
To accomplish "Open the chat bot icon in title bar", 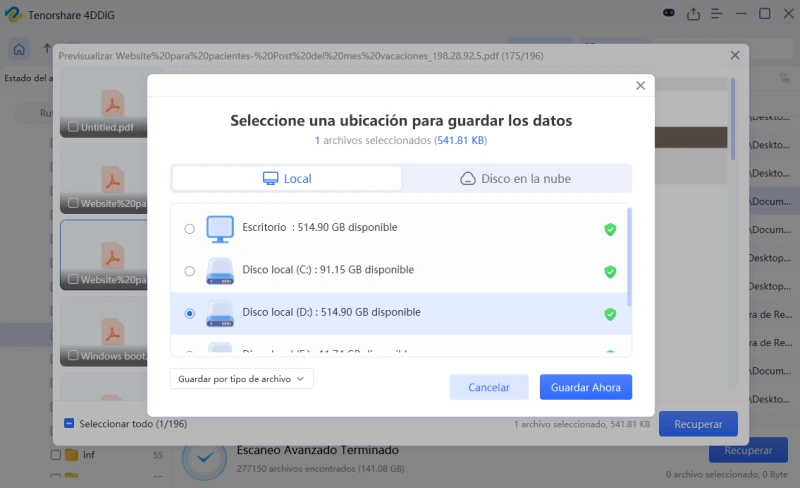I will pyautogui.click(x=668, y=13).
